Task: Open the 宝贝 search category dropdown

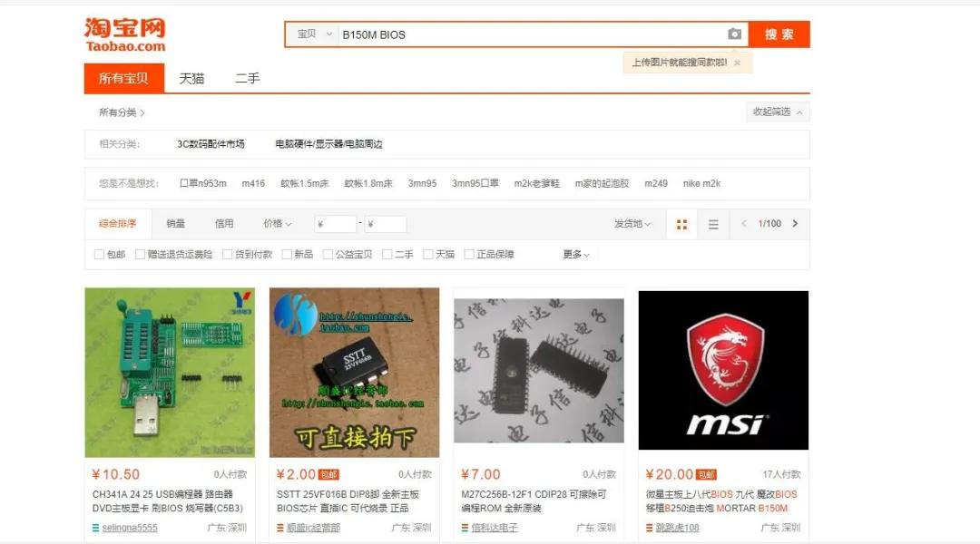Action: 312,34
